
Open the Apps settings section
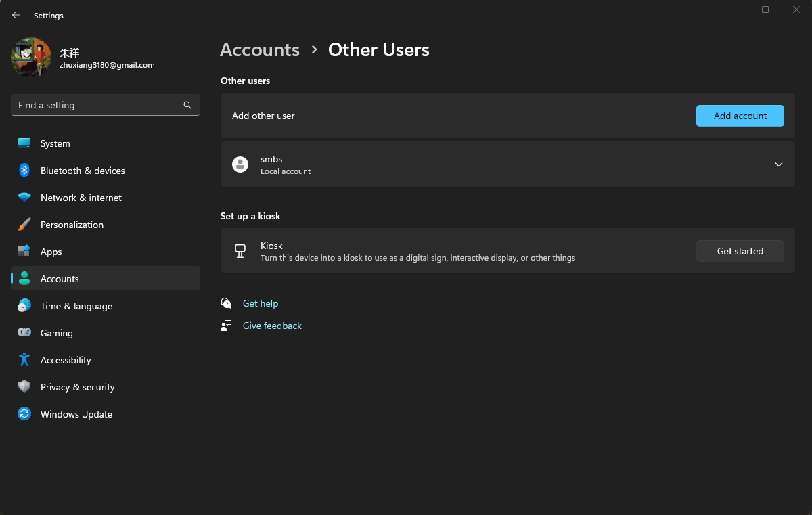tap(50, 251)
